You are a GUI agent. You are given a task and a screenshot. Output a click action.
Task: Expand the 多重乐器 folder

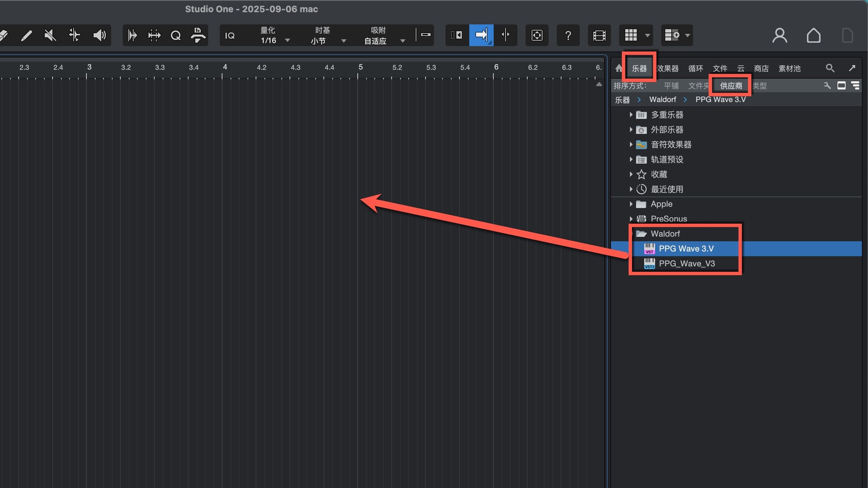pos(631,115)
